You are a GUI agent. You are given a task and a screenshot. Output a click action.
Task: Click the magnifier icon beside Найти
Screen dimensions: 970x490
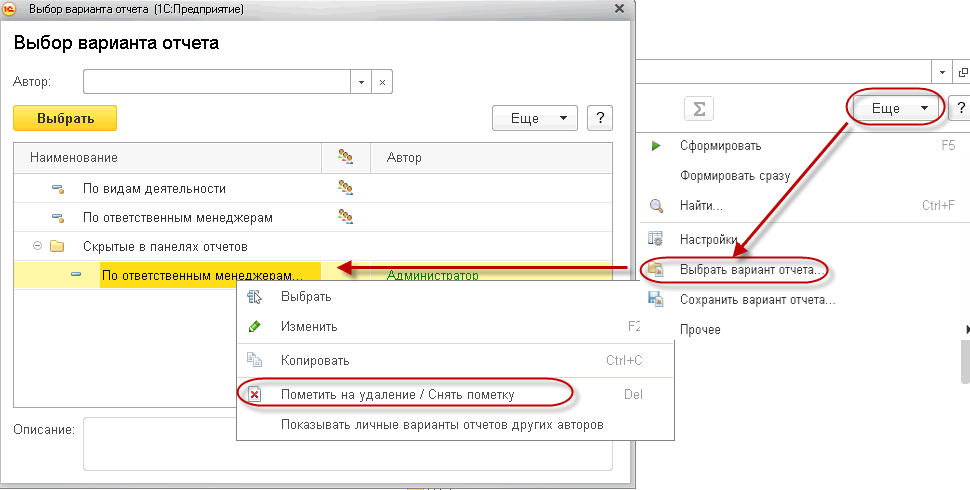[656, 206]
